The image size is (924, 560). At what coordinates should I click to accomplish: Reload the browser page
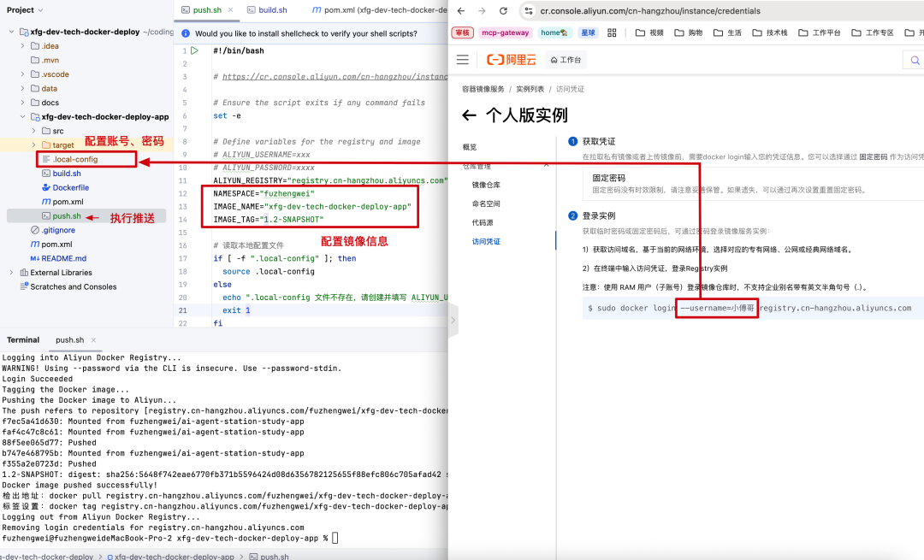click(x=503, y=10)
